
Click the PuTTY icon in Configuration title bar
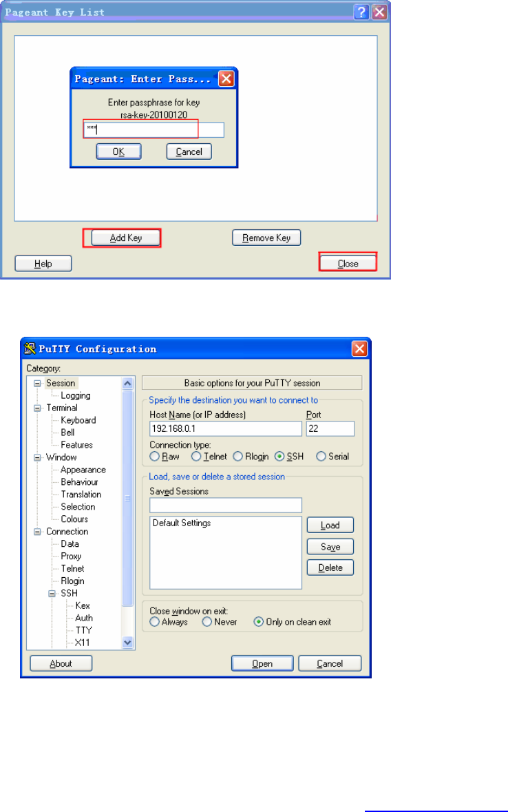[30, 348]
